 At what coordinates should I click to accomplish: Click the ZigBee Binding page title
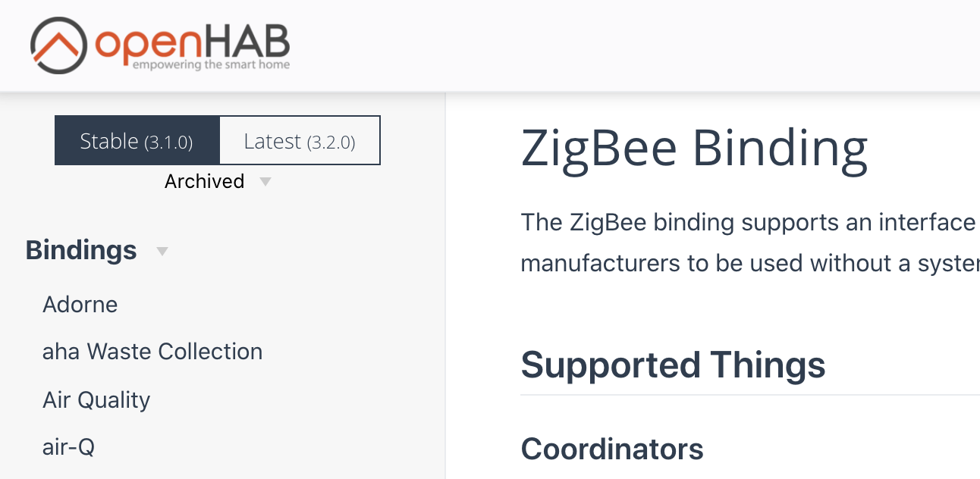click(x=694, y=149)
